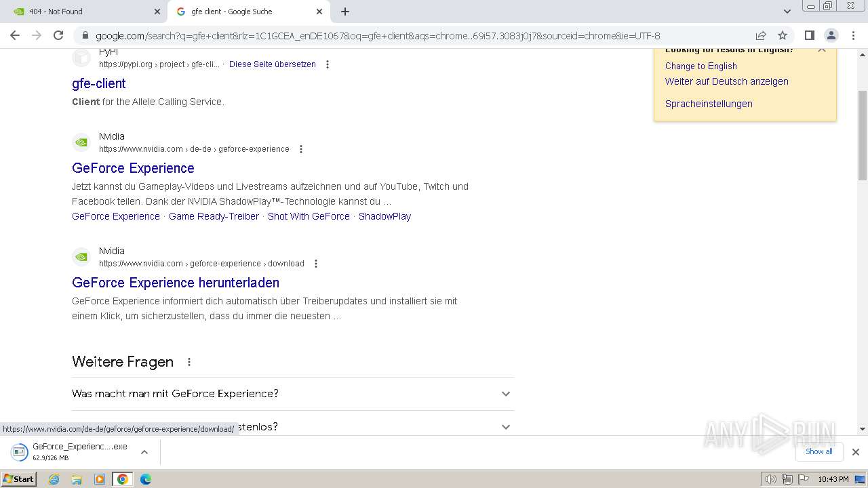The height and width of the screenshot is (488, 868).
Task: Toggle the Chrome side panel
Action: click(x=810, y=35)
